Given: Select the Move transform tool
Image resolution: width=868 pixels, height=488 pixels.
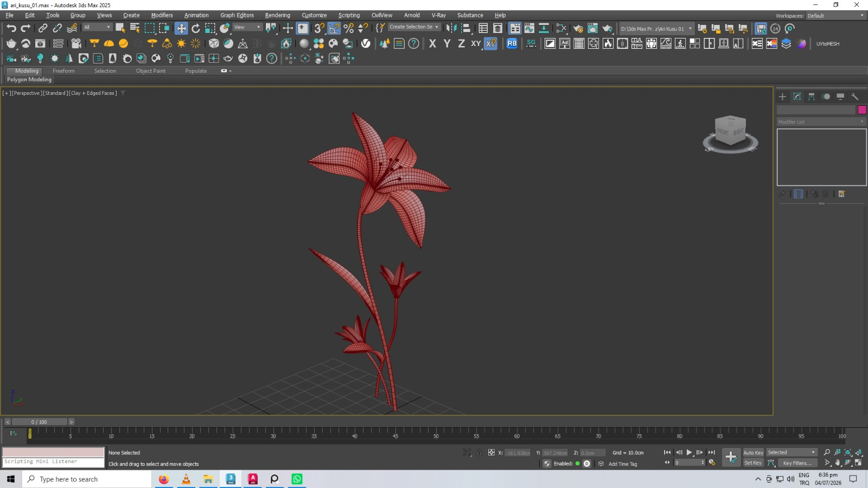Looking at the screenshot, I should click(x=181, y=28).
